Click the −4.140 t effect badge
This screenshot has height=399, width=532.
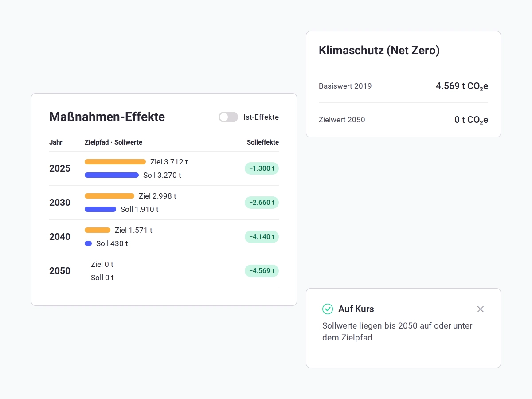262,237
